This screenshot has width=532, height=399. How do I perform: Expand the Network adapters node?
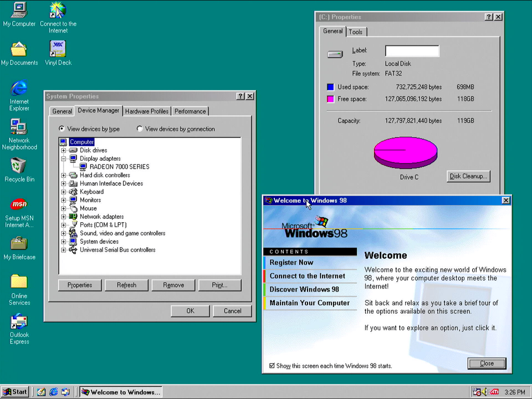(63, 216)
